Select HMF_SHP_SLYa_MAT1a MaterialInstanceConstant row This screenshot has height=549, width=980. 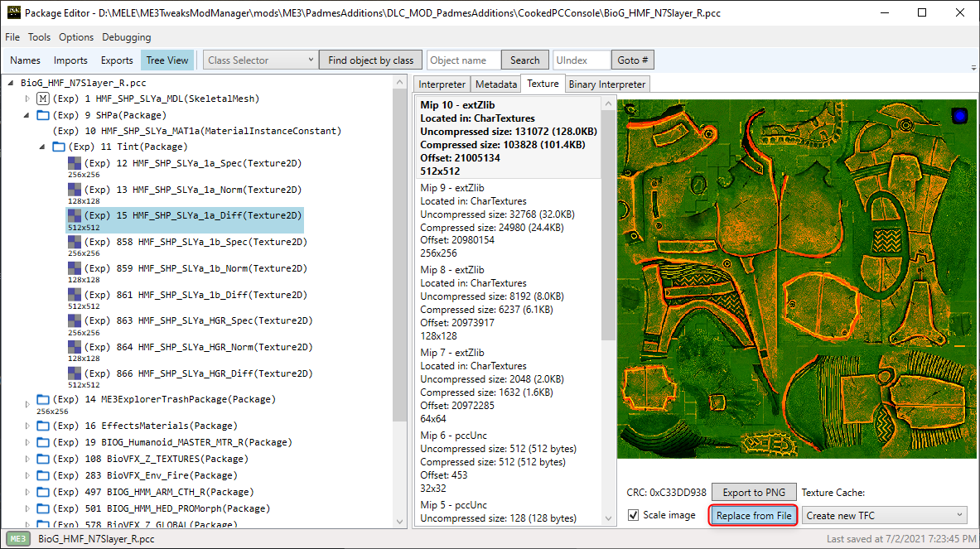(x=197, y=131)
